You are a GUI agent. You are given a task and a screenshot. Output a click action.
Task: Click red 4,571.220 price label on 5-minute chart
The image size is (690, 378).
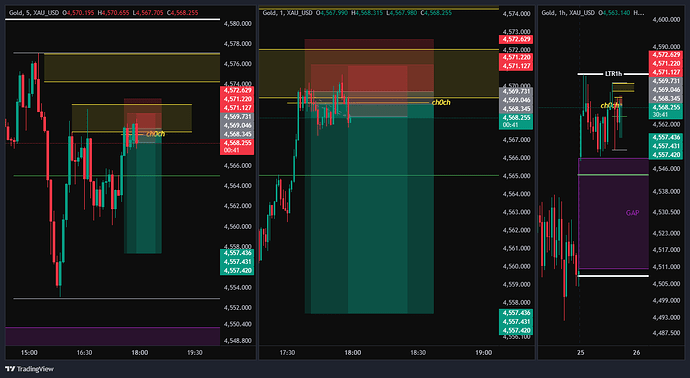point(237,99)
